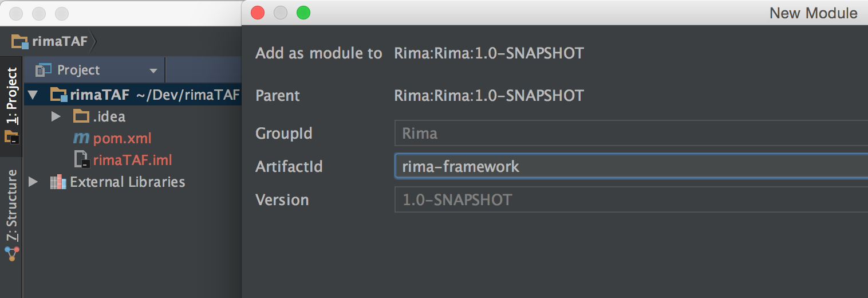This screenshot has width=868, height=298.
Task: Click the Structure tool window icon
Action: point(11,253)
